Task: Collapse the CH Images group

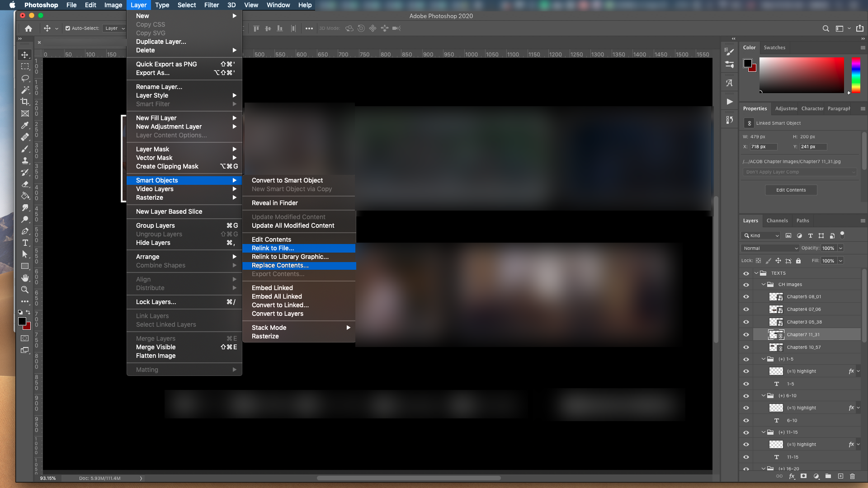Action: pyautogui.click(x=764, y=285)
